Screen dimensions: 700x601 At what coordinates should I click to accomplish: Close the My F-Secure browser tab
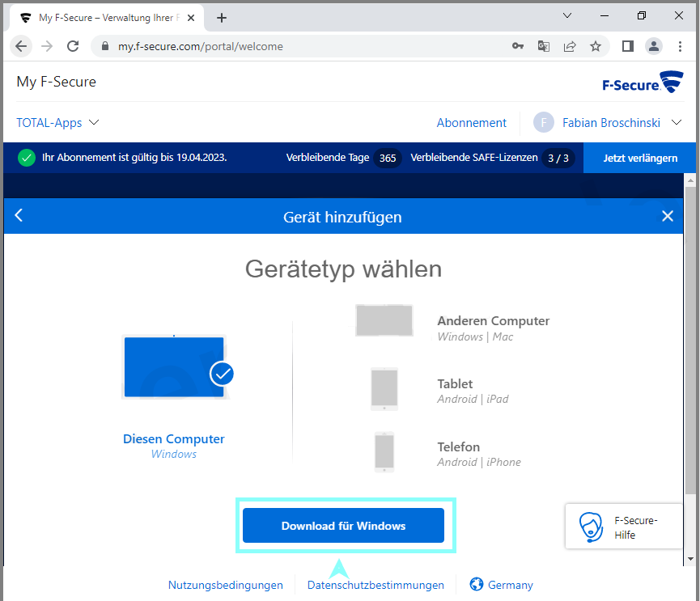click(x=191, y=18)
